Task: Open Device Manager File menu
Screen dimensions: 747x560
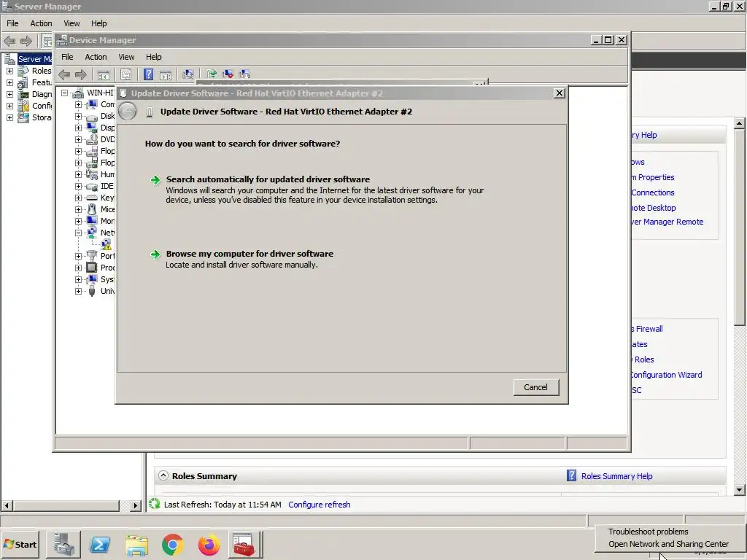Action: [x=67, y=57]
